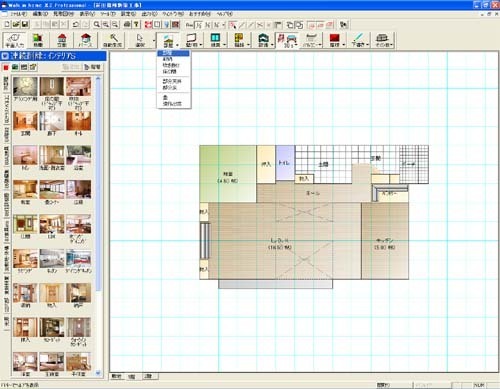Image resolution: width=500 pixels, height=389 pixels.
Task: Open the perspective view red-roof house button
Action: click(x=86, y=40)
